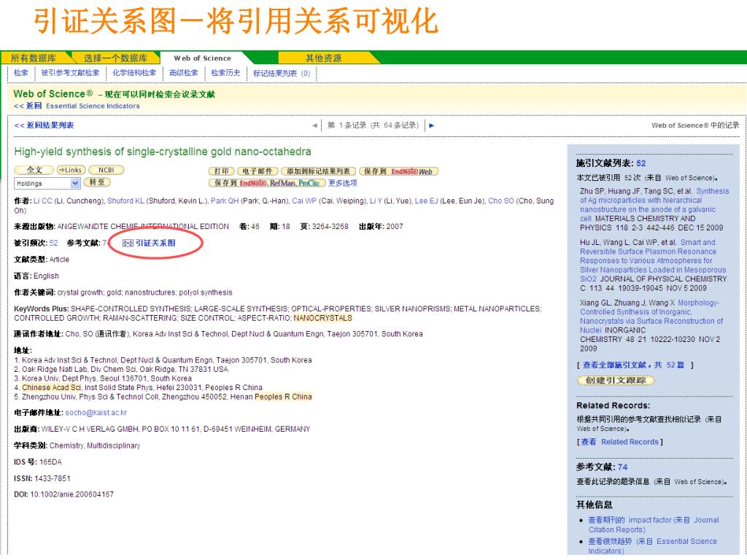The width and height of the screenshot is (747, 560).
Task: Click DOI value 10.1002/anie.200604167
Action: click(x=72, y=495)
